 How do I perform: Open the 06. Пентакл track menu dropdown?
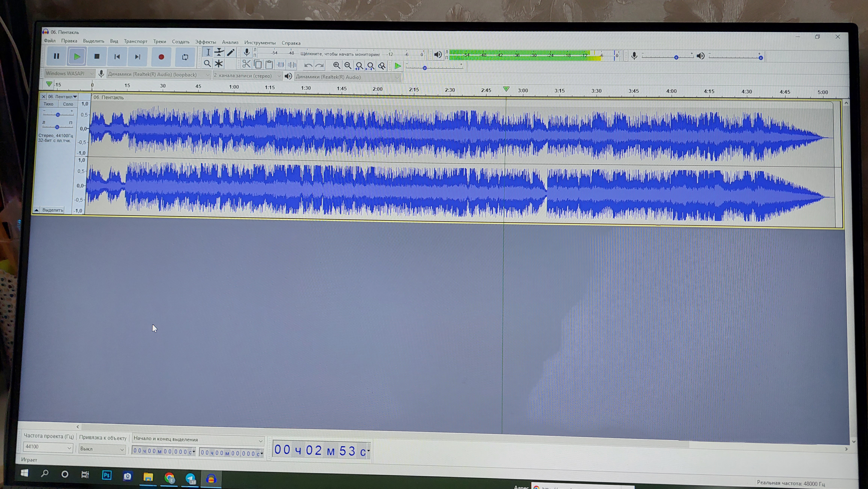63,97
